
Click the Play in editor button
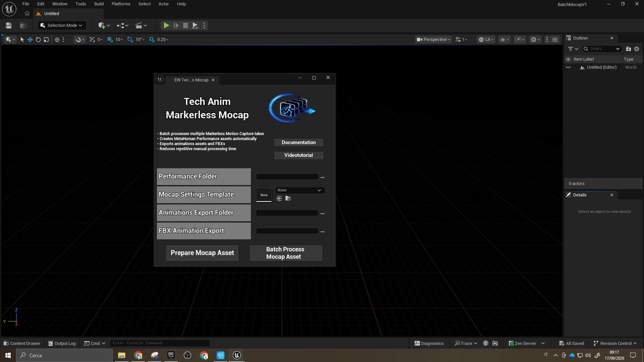click(166, 25)
